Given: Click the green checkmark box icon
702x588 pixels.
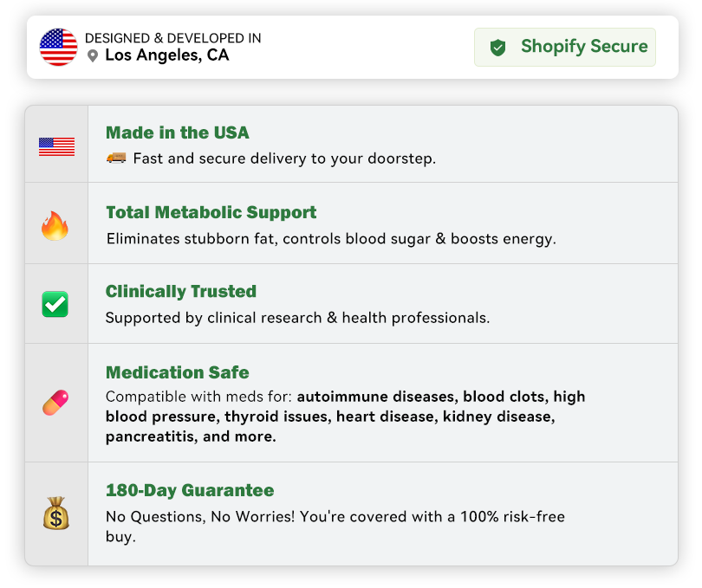Looking at the screenshot, I should pos(55,304).
